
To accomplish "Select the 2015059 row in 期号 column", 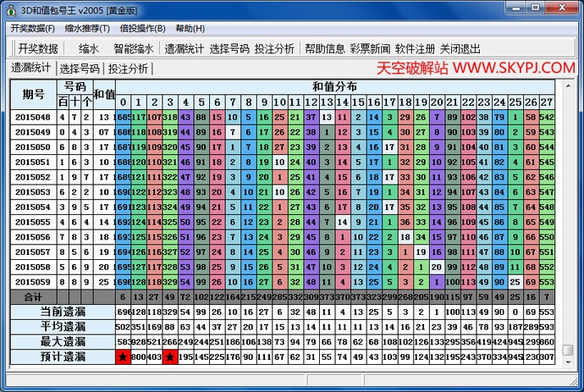I will (31, 281).
